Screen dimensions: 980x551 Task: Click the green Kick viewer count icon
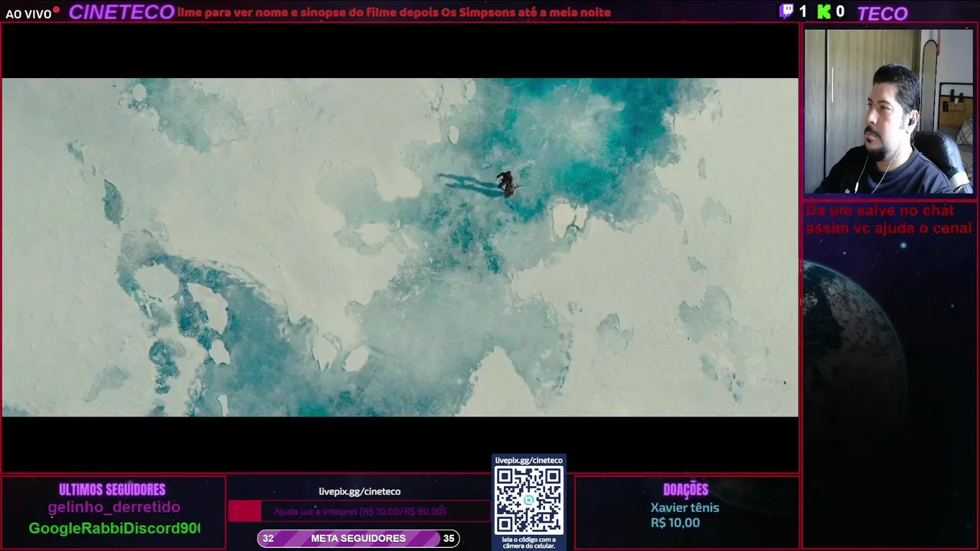click(x=825, y=11)
